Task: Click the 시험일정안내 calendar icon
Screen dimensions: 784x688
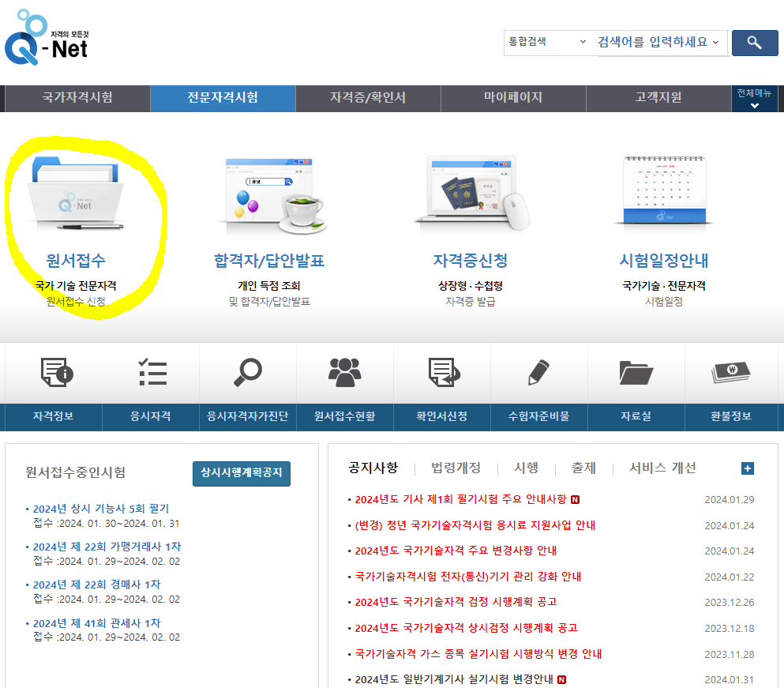Action: pos(664,190)
